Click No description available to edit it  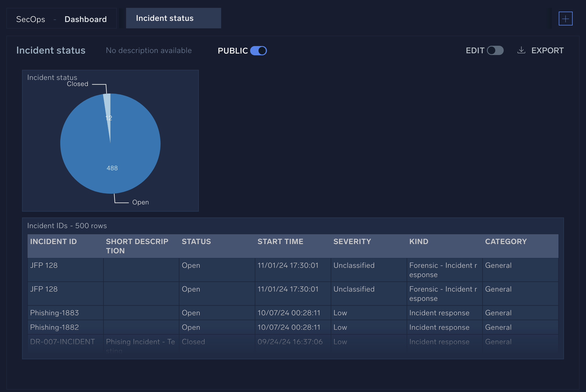(x=149, y=50)
